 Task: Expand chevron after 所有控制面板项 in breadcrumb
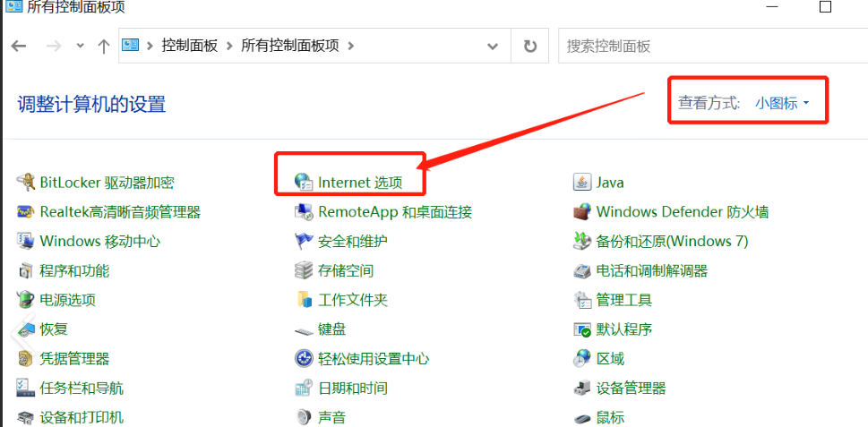tap(350, 46)
